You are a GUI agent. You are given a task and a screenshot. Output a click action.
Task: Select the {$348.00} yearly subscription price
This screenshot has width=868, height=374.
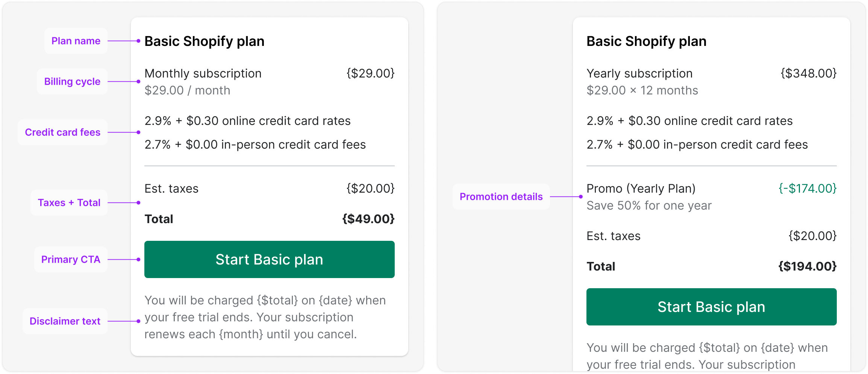pos(809,73)
